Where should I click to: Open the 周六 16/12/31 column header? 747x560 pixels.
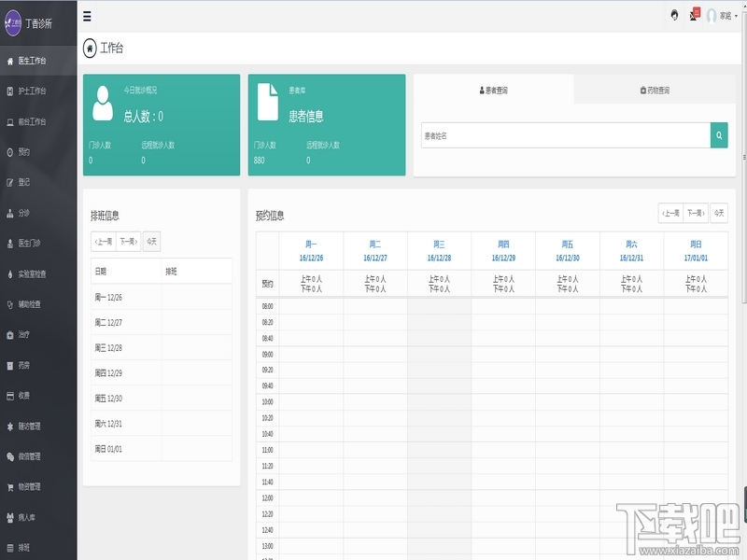pyautogui.click(x=632, y=251)
